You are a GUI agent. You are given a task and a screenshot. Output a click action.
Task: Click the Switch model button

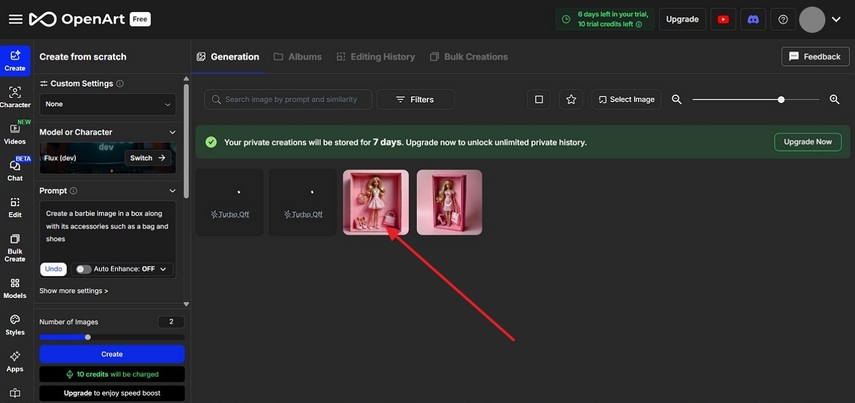[148, 158]
